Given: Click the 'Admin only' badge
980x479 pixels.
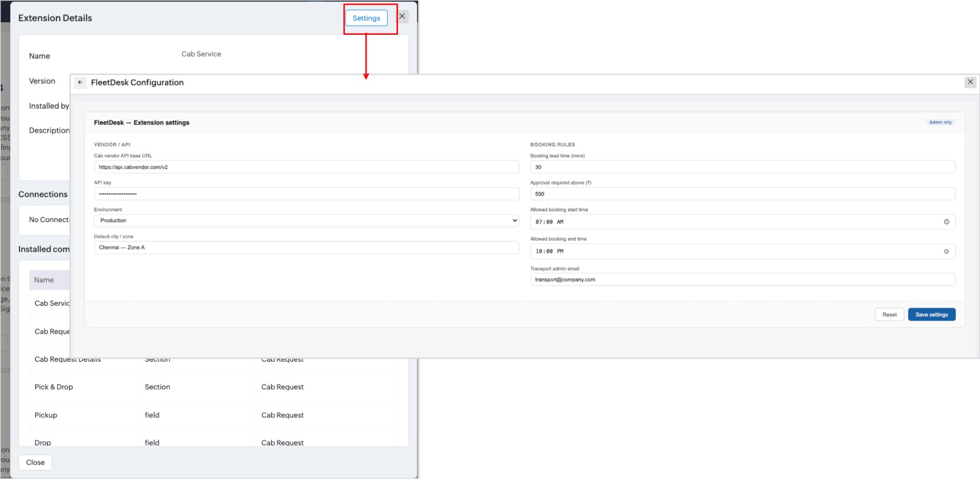Looking at the screenshot, I should [x=940, y=122].
